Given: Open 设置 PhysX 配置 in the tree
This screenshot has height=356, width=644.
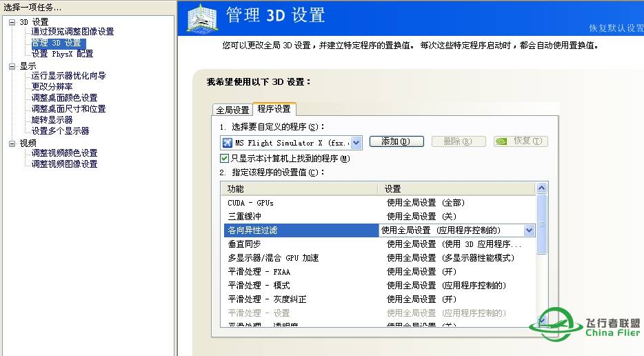Looking at the screenshot, I should (x=63, y=54).
